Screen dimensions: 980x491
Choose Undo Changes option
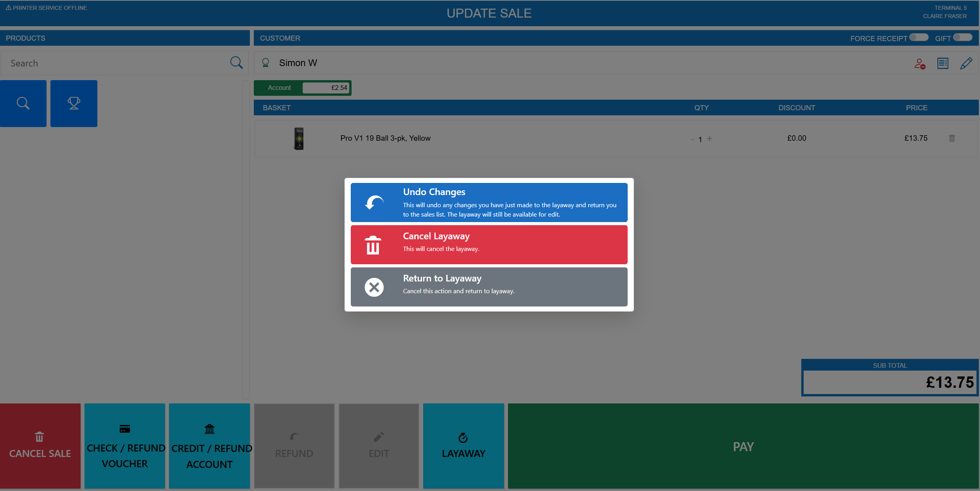click(489, 202)
